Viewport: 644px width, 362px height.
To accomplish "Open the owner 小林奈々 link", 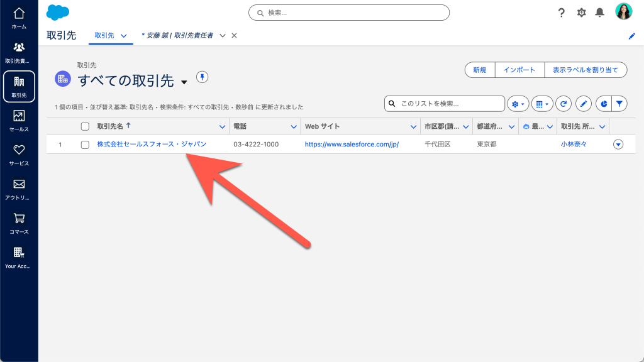I will coord(574,145).
